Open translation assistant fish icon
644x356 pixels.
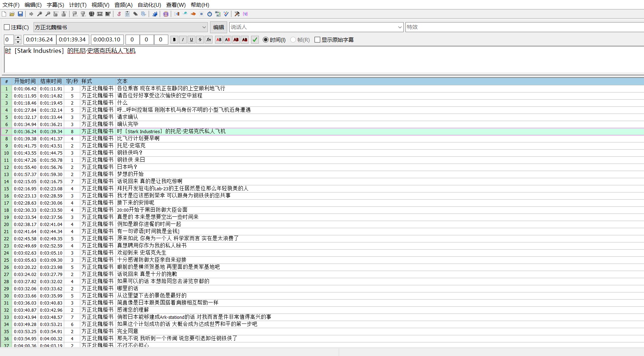coord(193,14)
